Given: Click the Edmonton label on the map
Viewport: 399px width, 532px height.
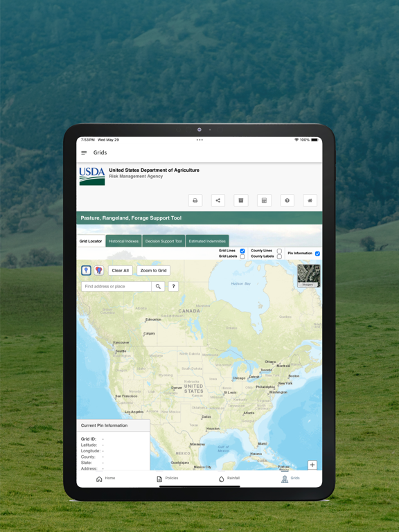Looking at the screenshot, I should click(153, 319).
